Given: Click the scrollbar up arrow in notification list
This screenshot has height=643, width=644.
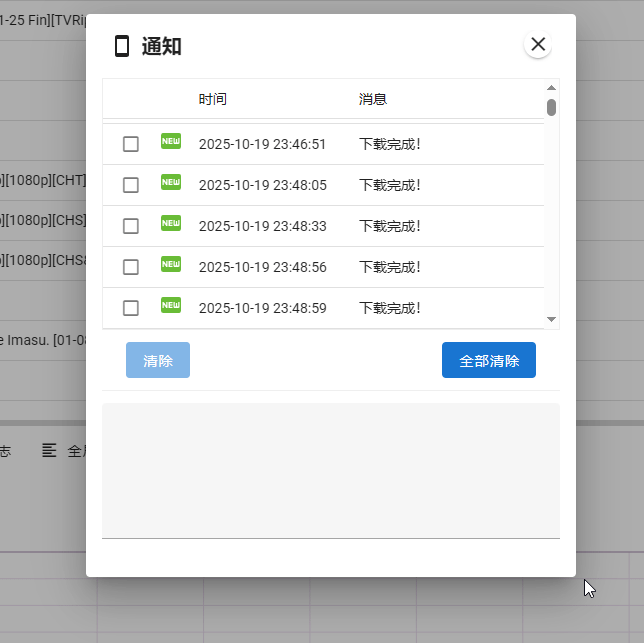Looking at the screenshot, I should (551, 88).
